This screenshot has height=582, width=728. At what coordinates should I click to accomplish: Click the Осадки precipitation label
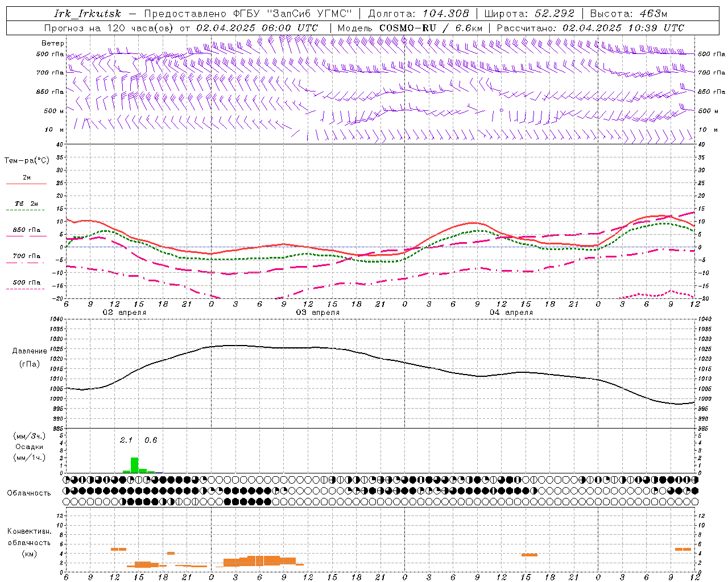[29, 447]
